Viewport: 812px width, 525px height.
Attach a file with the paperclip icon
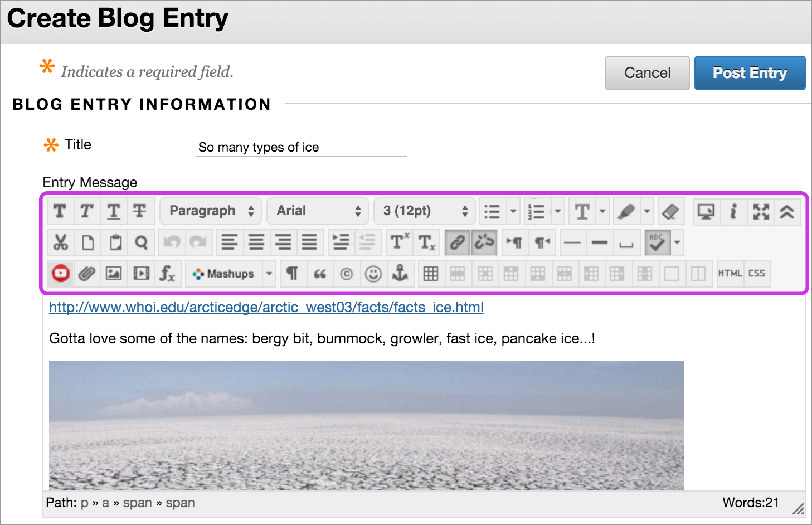[x=87, y=273]
